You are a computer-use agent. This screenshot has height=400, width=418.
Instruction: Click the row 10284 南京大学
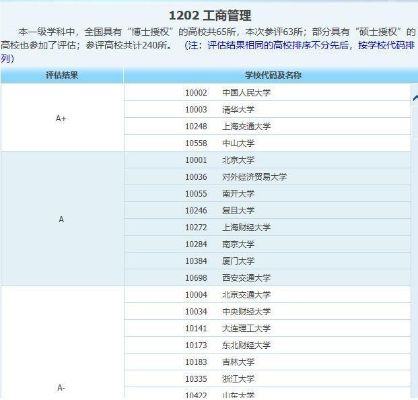(x=267, y=244)
